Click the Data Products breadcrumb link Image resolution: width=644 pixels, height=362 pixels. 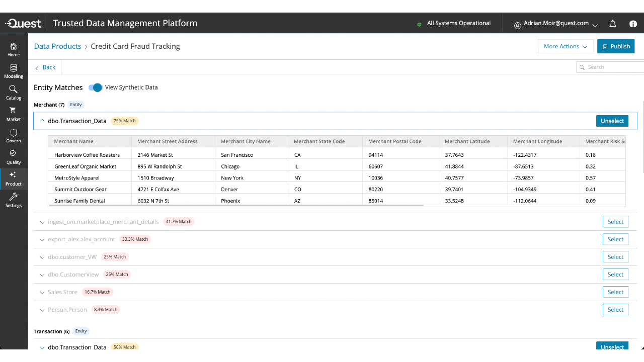coord(57,46)
